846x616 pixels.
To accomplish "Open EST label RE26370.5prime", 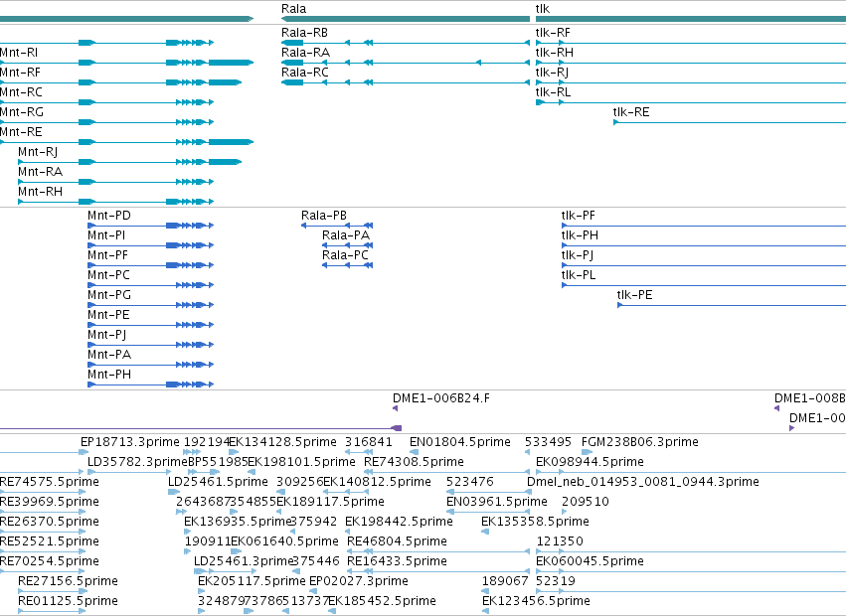I will pyautogui.click(x=50, y=522).
